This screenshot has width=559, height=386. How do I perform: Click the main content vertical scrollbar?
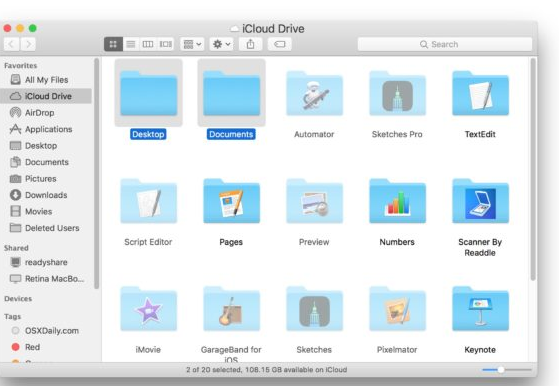[533, 169]
